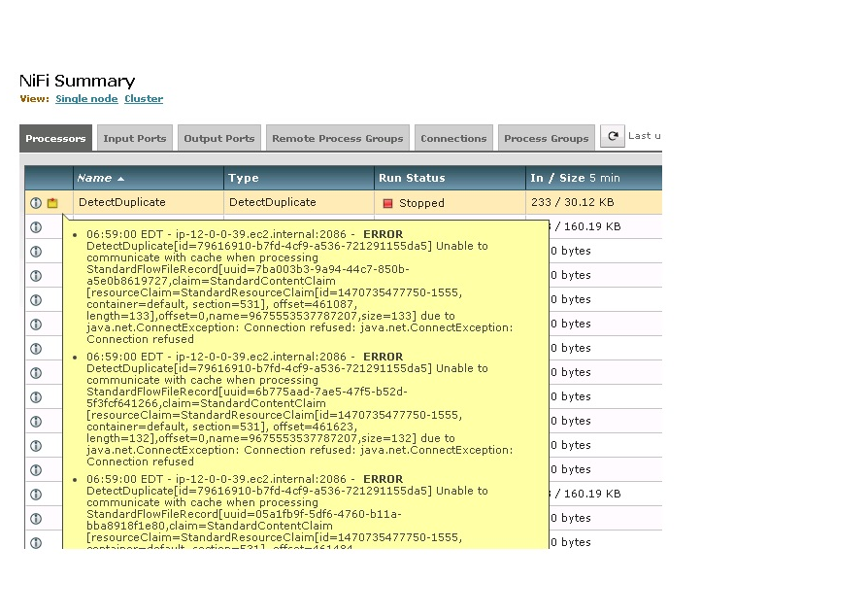This screenshot has width=868, height=616.
Task: Open the Connections tab
Action: pyautogui.click(x=453, y=138)
